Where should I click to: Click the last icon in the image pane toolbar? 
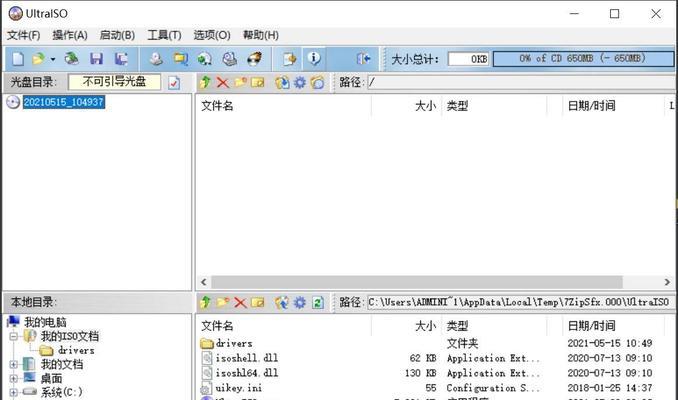pos(317,82)
